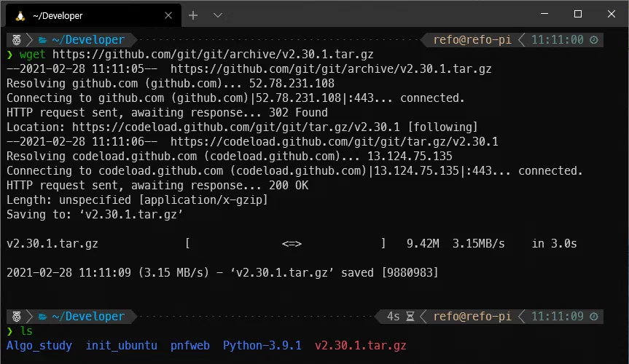The image size is (629, 364).
Task: Click the folder icon in the top prompt line
Action: 42,40
